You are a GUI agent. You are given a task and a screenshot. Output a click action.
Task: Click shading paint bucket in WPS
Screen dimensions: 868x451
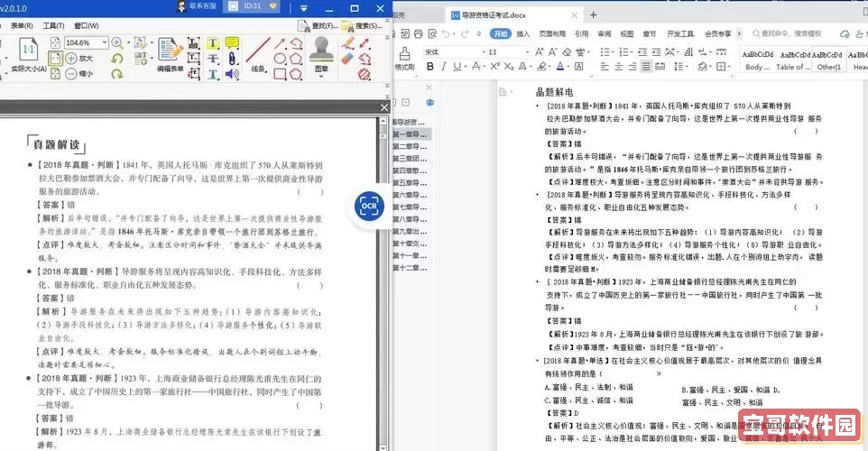coord(703,67)
